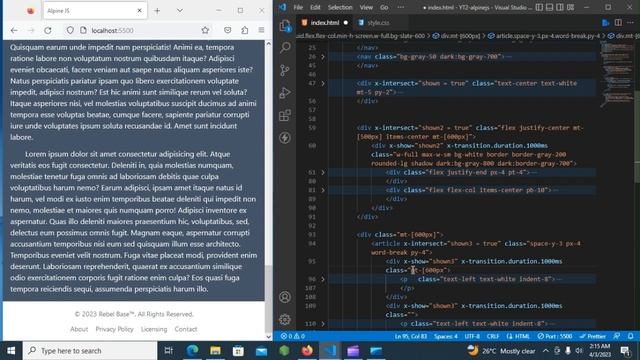
Task: Open the Source Control view
Action: (x=285, y=70)
